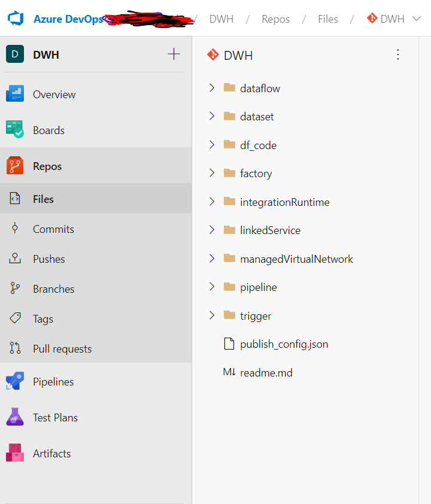Click the Test Plans flask icon
431x504 pixels.
15,417
